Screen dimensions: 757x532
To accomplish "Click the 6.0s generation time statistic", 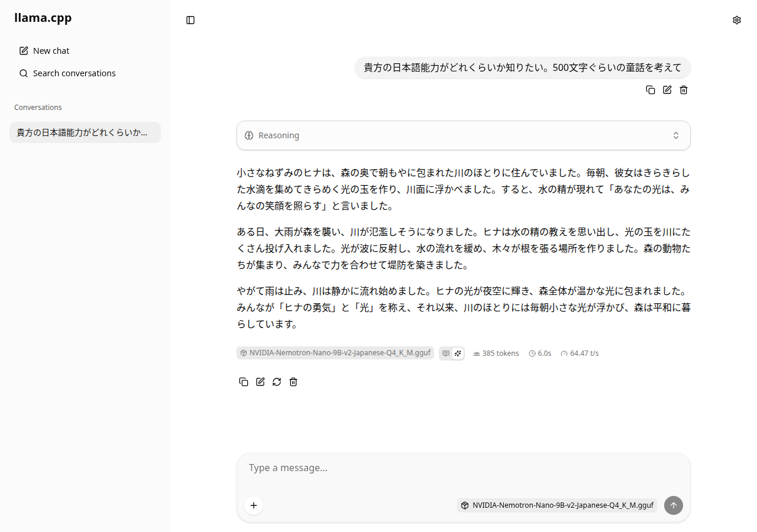I will click(540, 353).
